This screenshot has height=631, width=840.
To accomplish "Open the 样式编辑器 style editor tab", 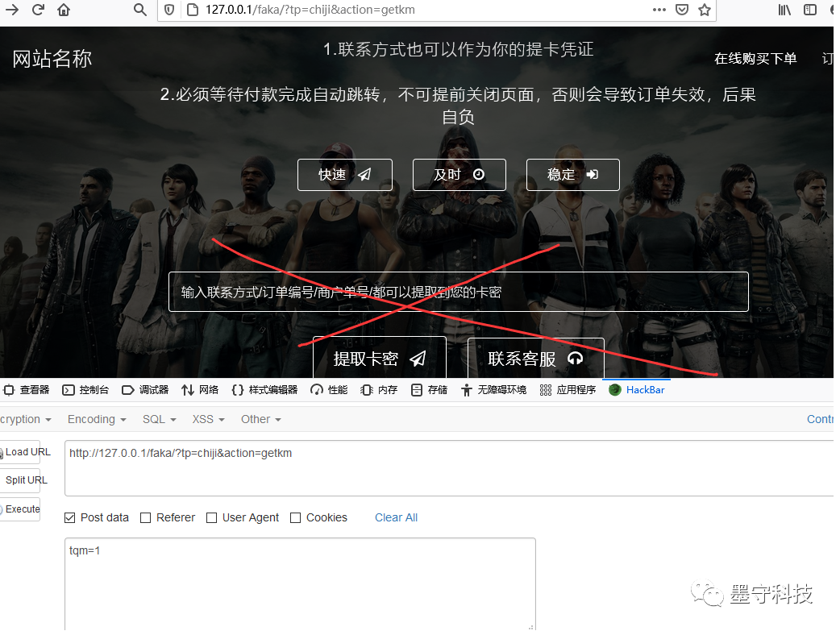I will click(264, 390).
